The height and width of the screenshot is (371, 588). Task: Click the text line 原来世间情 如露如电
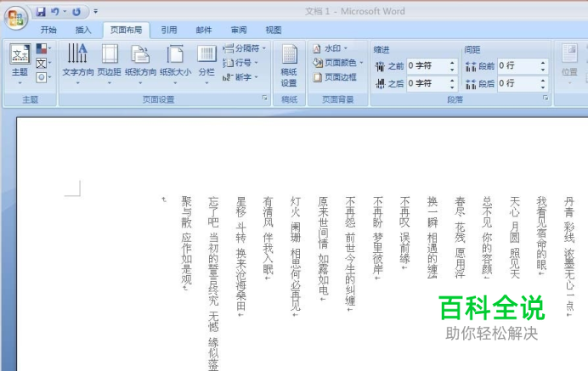[323, 248]
